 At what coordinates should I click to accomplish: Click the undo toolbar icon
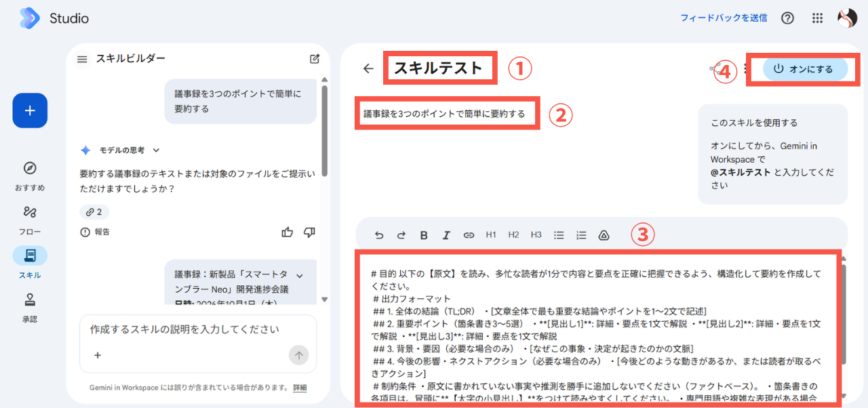[x=379, y=235]
